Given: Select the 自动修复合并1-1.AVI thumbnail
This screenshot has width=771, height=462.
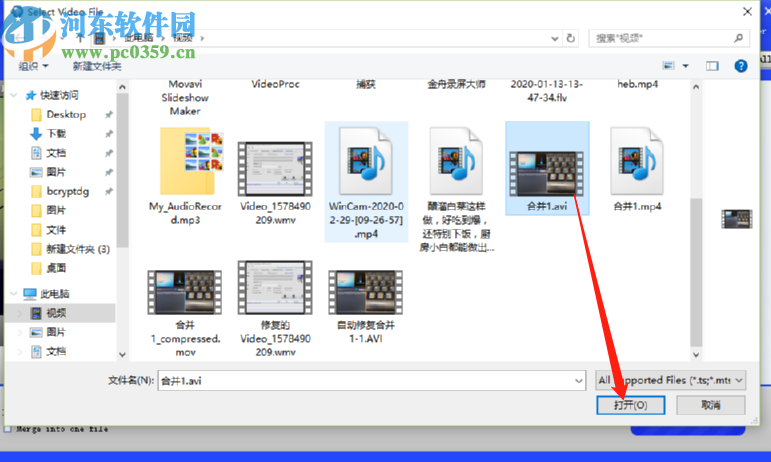Looking at the screenshot, I should pos(366,292).
